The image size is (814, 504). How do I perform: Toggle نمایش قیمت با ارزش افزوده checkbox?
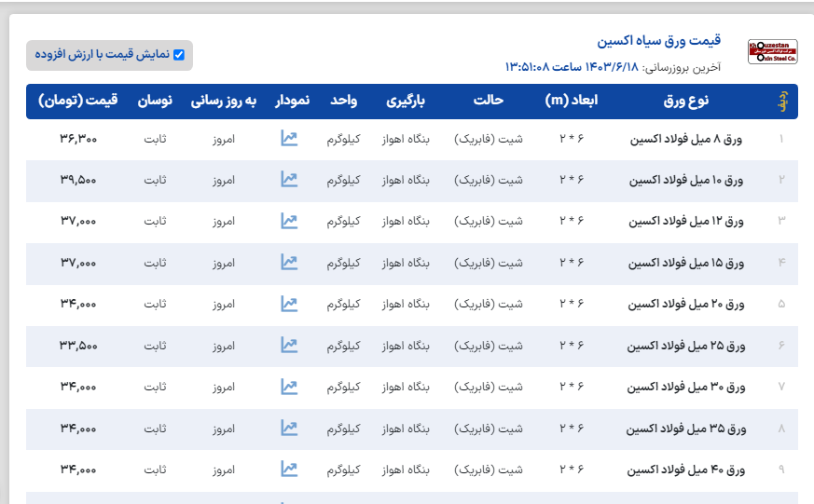pyautogui.click(x=179, y=55)
